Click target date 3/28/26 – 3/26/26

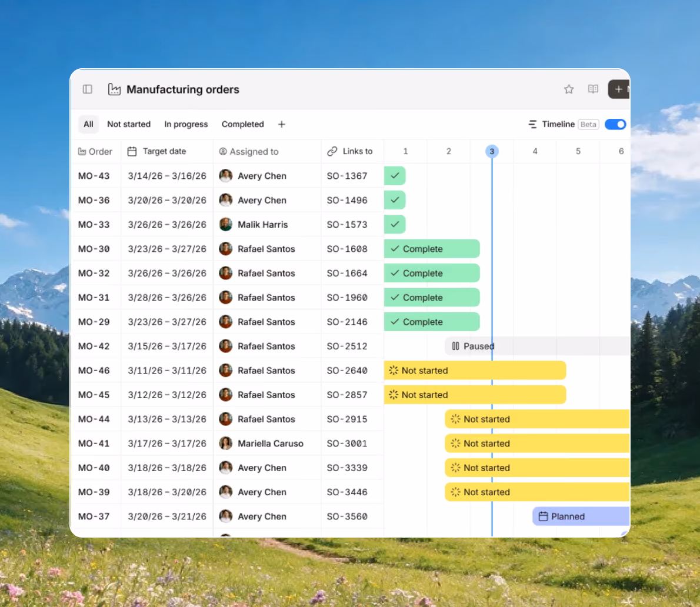click(x=167, y=297)
